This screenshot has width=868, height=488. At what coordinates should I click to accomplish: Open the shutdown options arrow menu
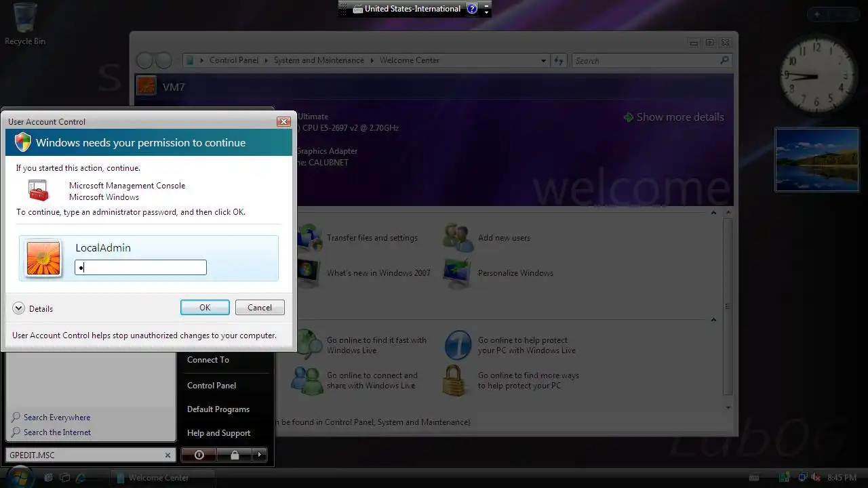(x=260, y=455)
